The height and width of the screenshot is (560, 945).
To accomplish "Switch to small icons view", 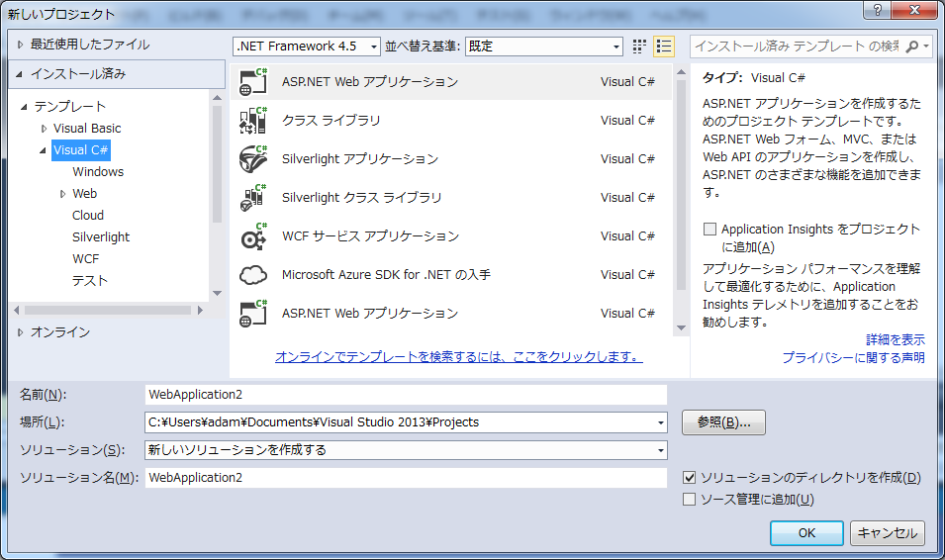I will (639, 47).
